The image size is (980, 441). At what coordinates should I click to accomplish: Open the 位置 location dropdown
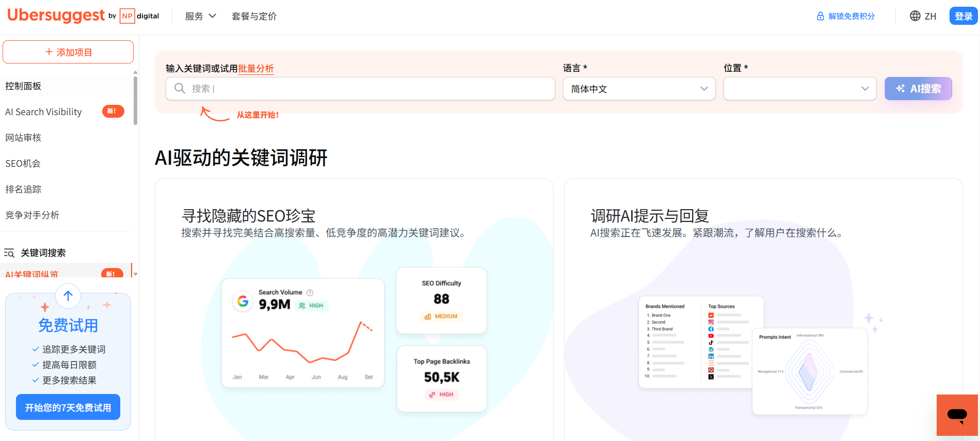tap(799, 89)
